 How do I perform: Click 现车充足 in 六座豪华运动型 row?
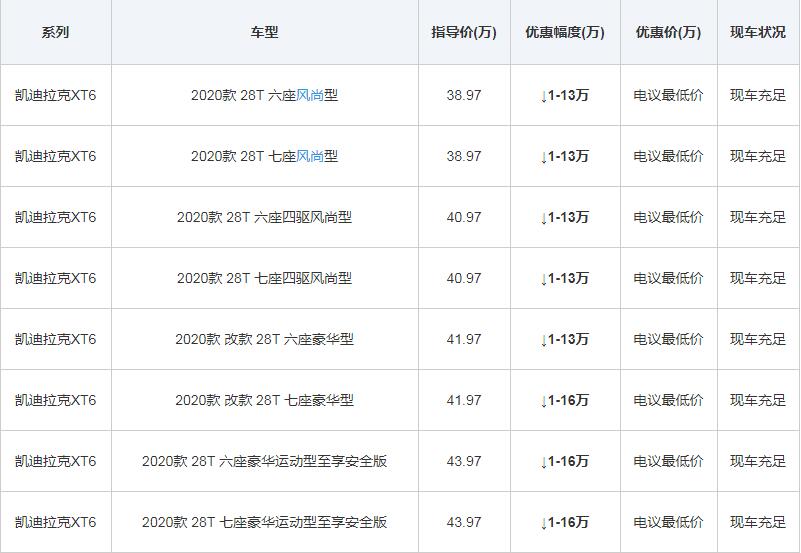click(758, 461)
